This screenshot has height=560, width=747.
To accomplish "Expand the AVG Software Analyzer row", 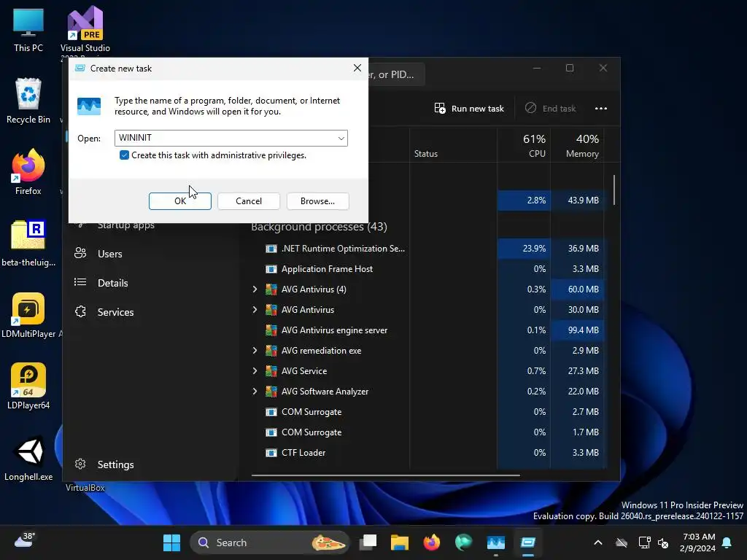I will pyautogui.click(x=255, y=392).
